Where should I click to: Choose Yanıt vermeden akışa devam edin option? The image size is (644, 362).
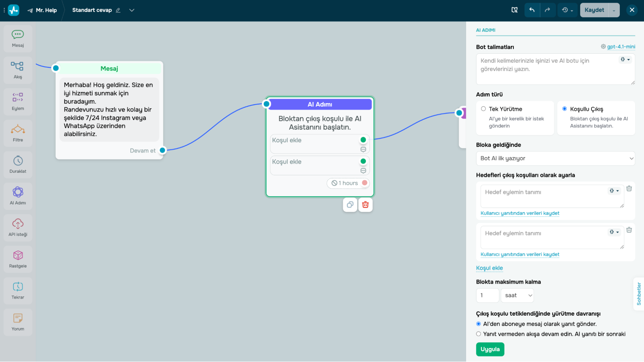coord(478,334)
